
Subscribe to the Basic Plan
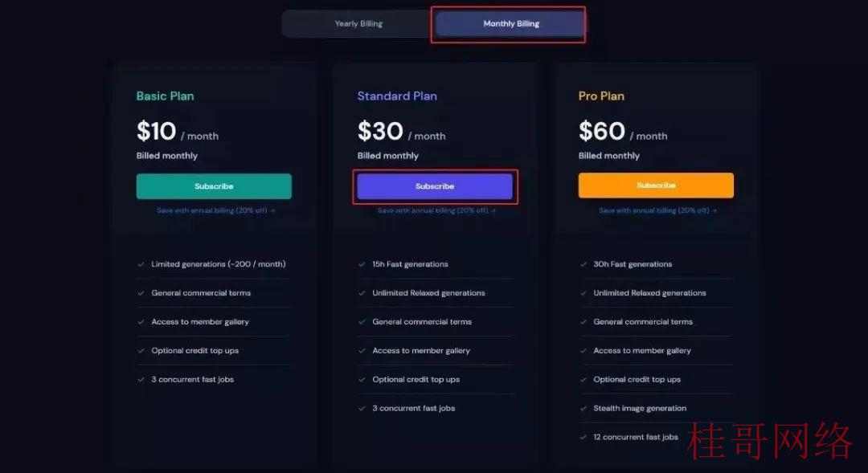tap(214, 186)
